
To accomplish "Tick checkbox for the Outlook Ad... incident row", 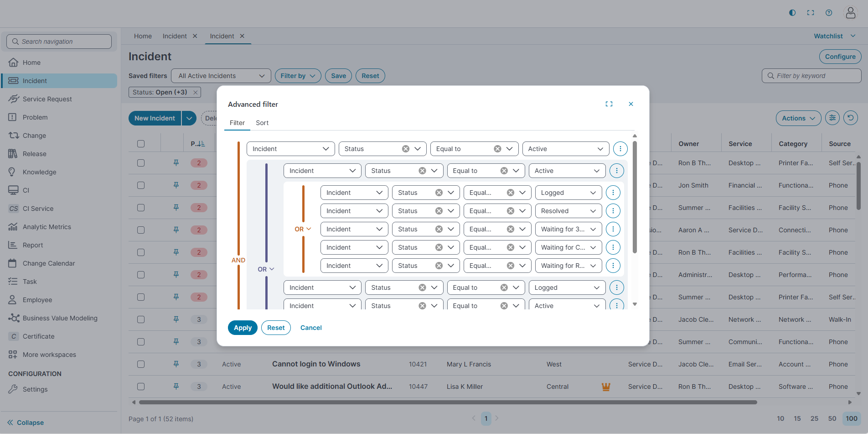I will click(141, 387).
